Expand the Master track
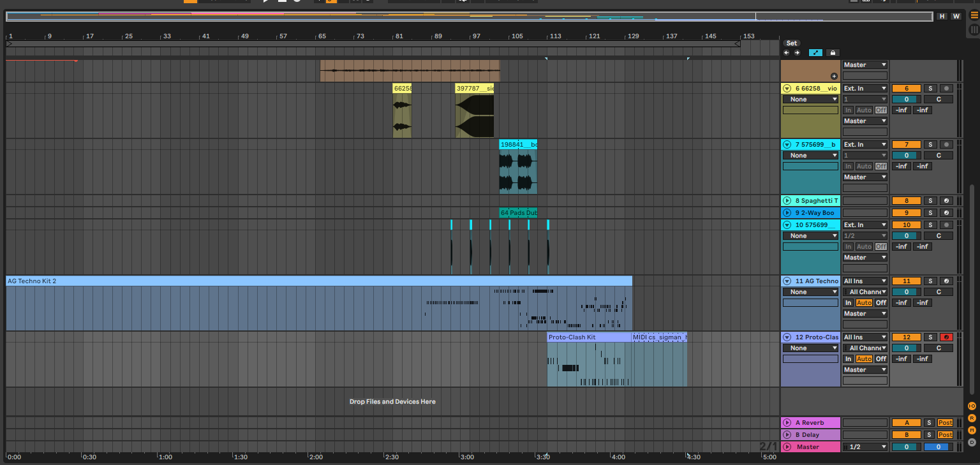The image size is (980, 465). [x=787, y=447]
